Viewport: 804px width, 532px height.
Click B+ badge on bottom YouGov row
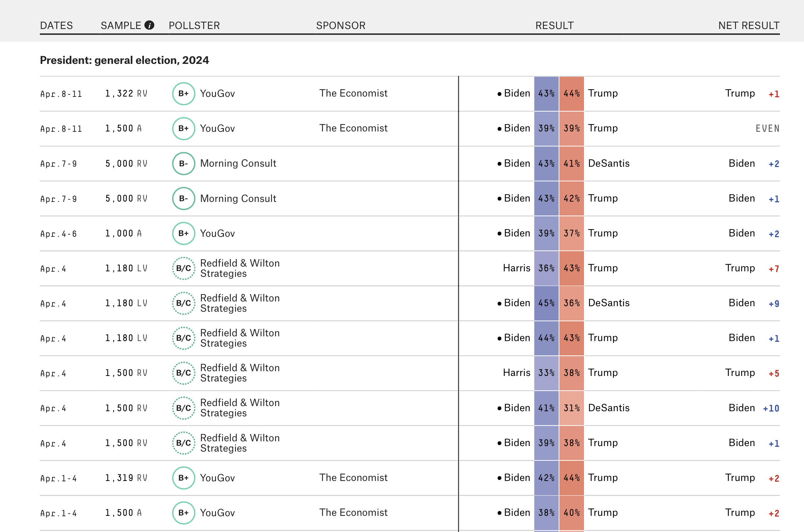pos(183,513)
